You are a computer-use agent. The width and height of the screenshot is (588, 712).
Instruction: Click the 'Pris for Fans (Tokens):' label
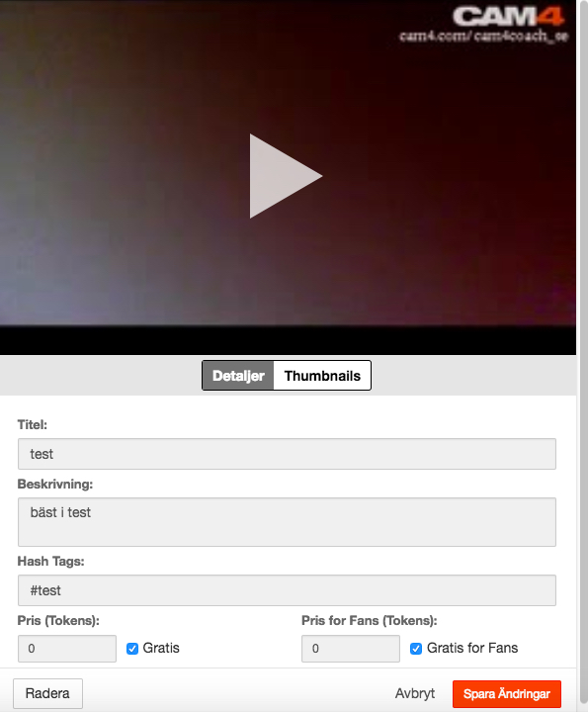[x=370, y=620]
